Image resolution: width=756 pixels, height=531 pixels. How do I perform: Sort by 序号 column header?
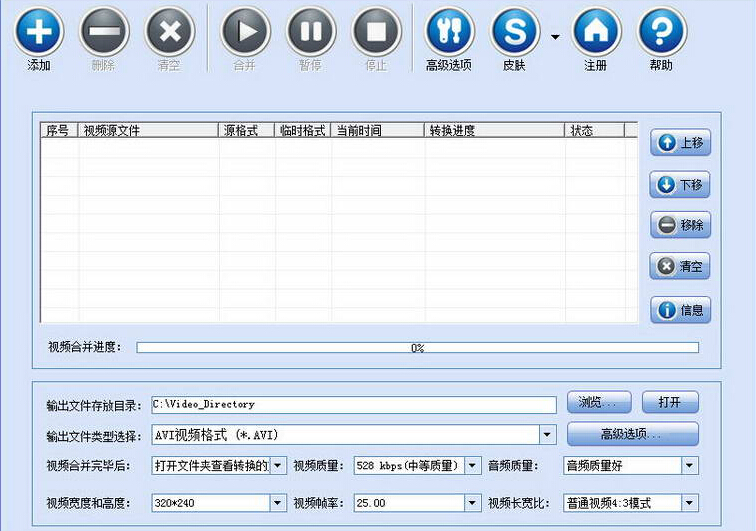click(59, 130)
